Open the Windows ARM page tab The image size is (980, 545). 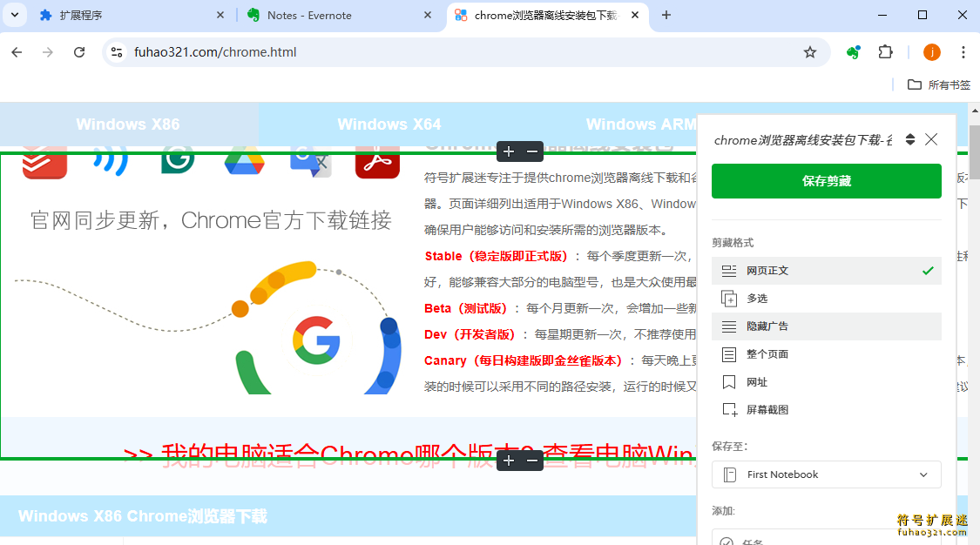[x=640, y=124]
